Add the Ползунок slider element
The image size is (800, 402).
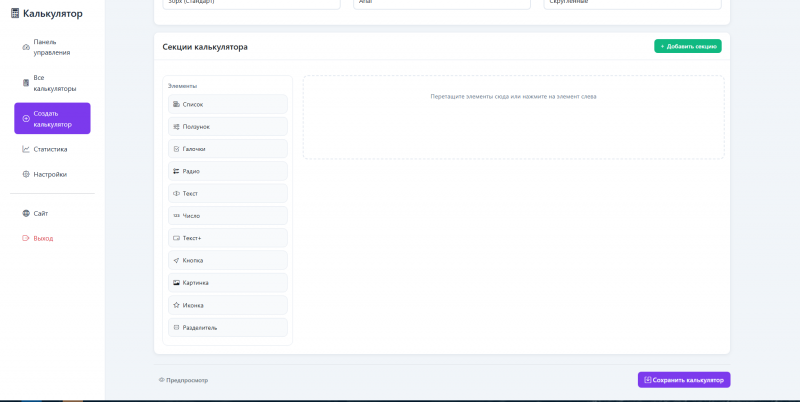point(228,127)
